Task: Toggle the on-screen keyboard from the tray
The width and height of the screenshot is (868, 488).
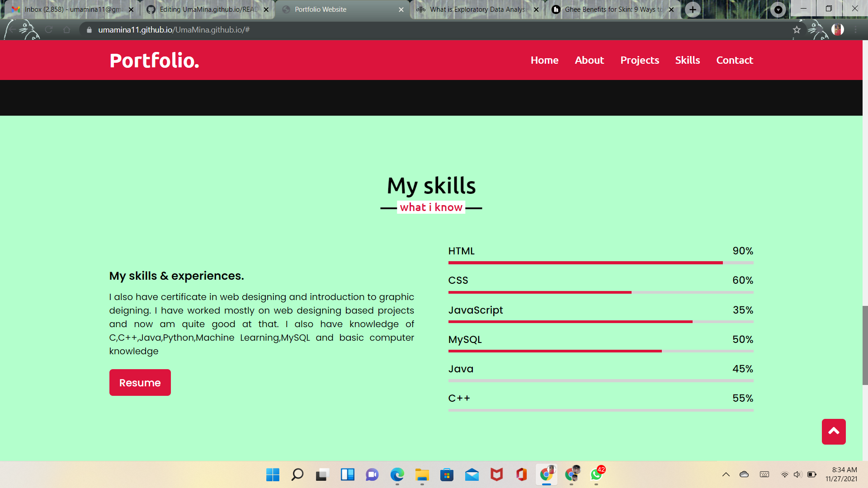Action: 764,475
